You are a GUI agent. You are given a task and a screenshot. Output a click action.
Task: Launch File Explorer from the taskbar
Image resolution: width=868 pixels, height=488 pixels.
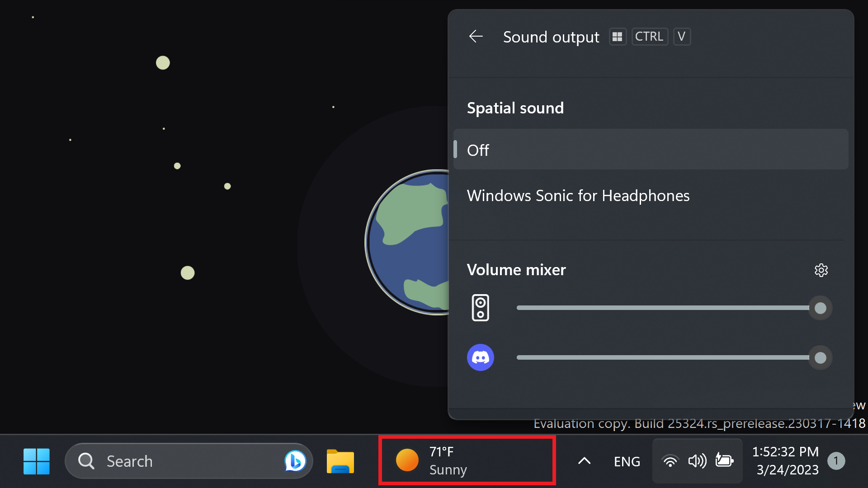pyautogui.click(x=340, y=461)
